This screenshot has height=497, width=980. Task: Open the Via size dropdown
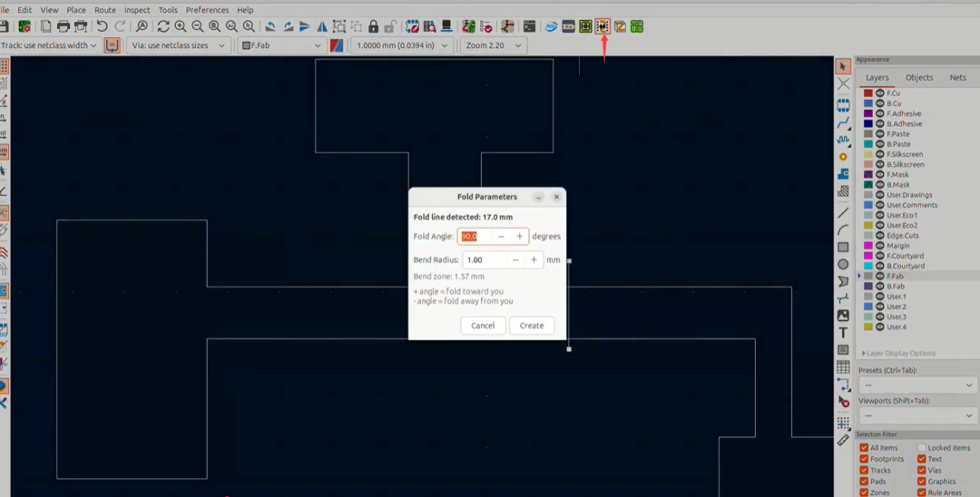pyautogui.click(x=179, y=45)
